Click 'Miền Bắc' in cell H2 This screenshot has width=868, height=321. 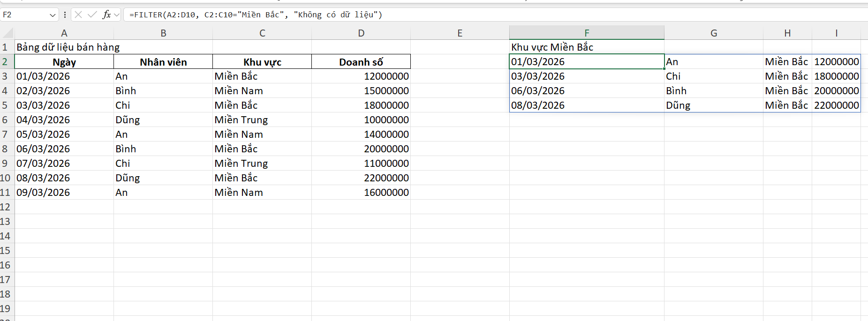pos(787,62)
